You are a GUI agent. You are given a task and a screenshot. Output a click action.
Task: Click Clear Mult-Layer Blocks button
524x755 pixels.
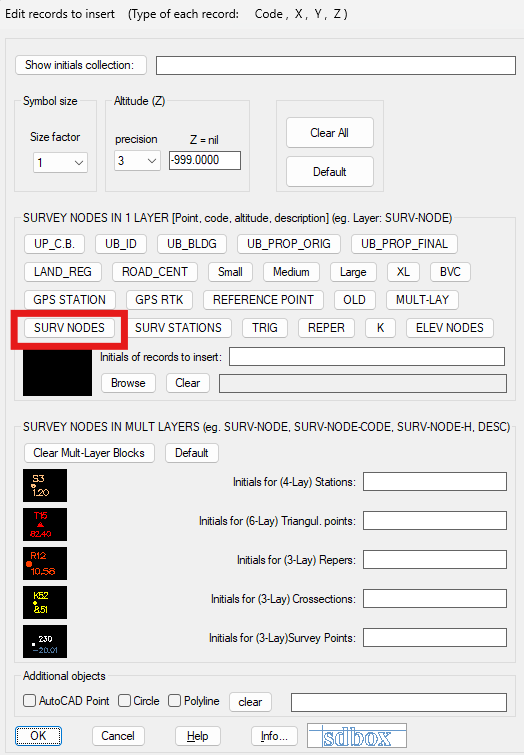point(89,453)
